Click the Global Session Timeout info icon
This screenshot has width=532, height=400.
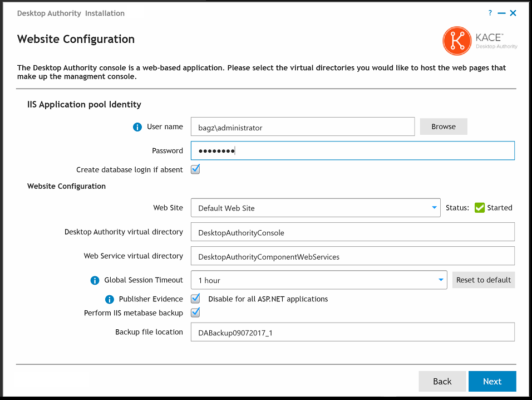pos(95,280)
